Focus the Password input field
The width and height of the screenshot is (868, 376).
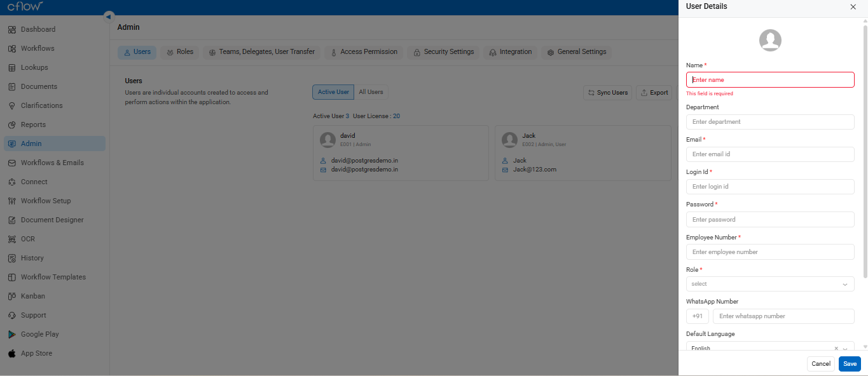tap(770, 220)
